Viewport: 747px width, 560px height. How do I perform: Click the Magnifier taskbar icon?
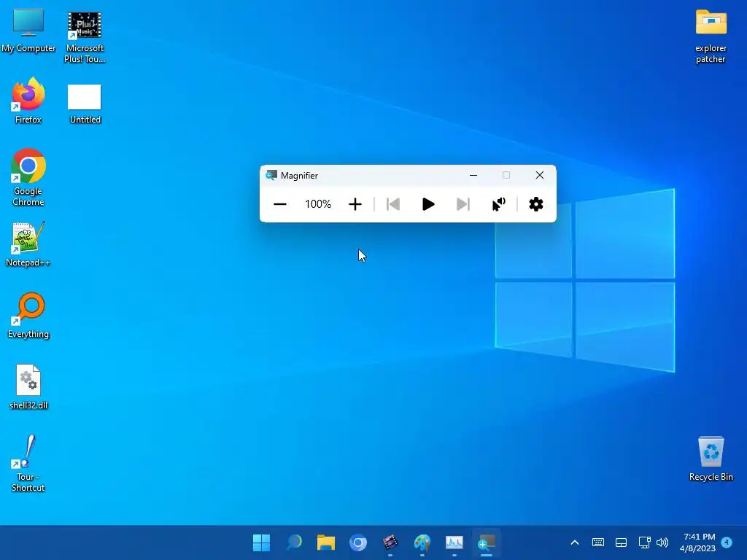coord(487,542)
